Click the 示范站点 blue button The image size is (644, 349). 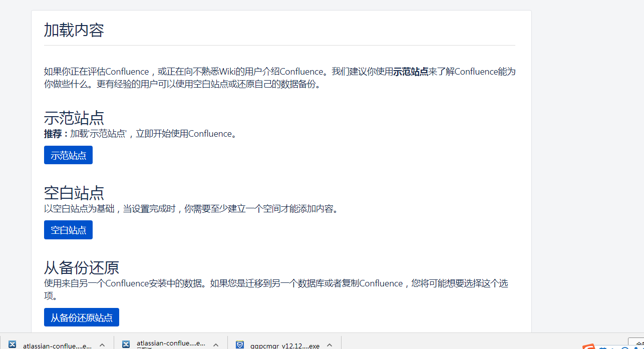pyautogui.click(x=68, y=155)
